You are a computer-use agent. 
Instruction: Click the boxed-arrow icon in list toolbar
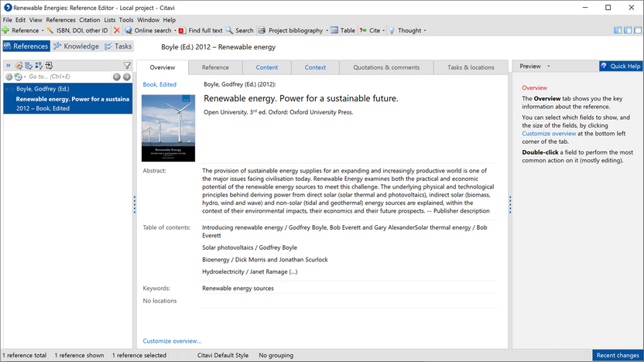point(50,66)
